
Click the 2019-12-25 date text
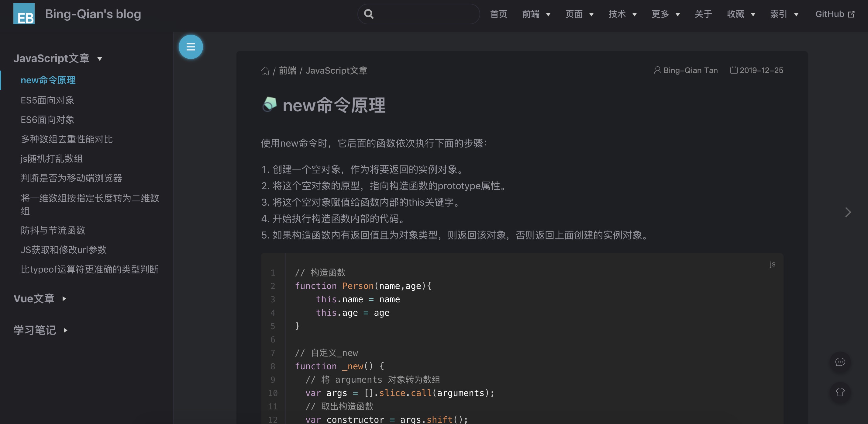(761, 70)
